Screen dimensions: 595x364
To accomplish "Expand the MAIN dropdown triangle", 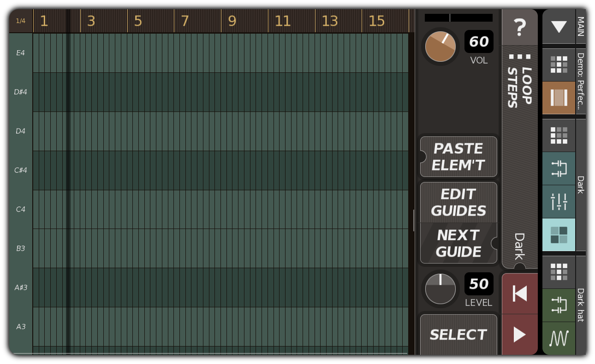I will pyautogui.click(x=559, y=27).
